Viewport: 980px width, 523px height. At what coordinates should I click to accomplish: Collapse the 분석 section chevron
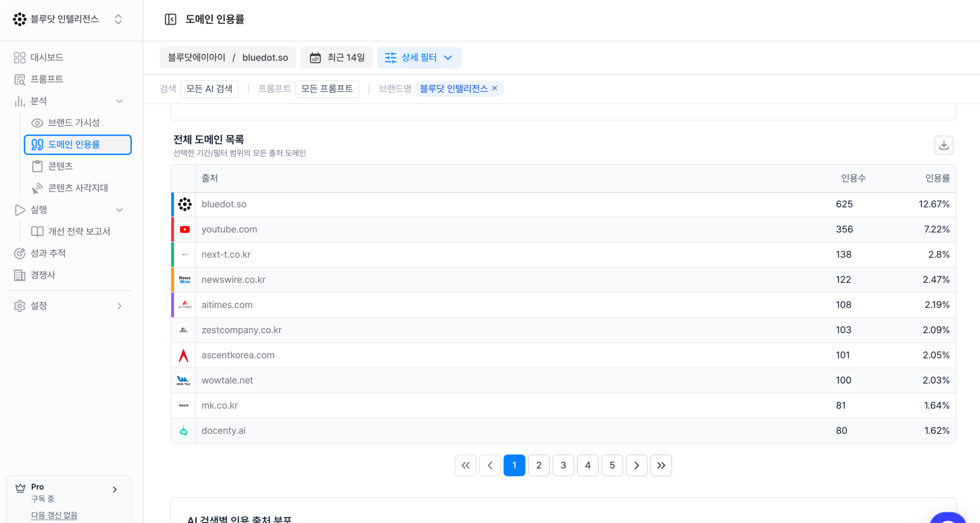(120, 101)
